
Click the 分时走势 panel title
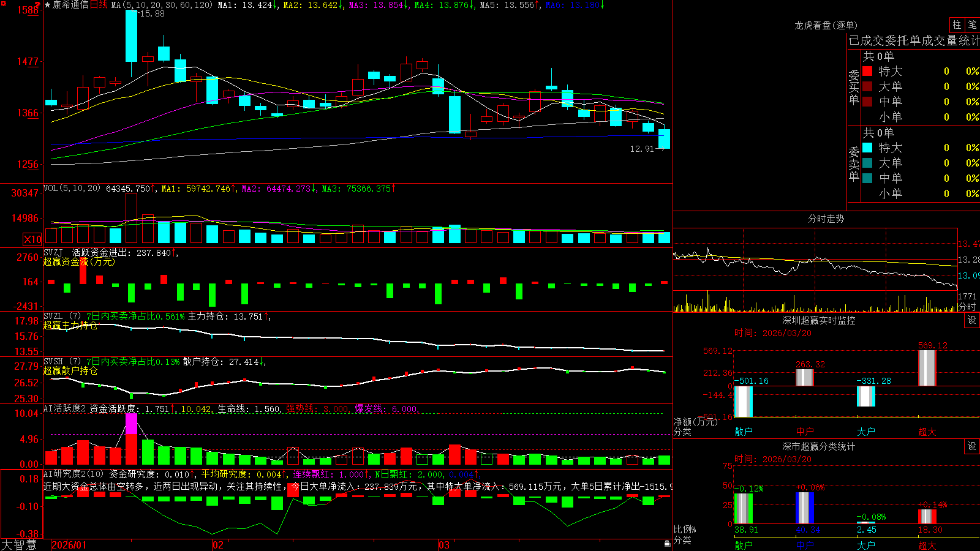826,219
